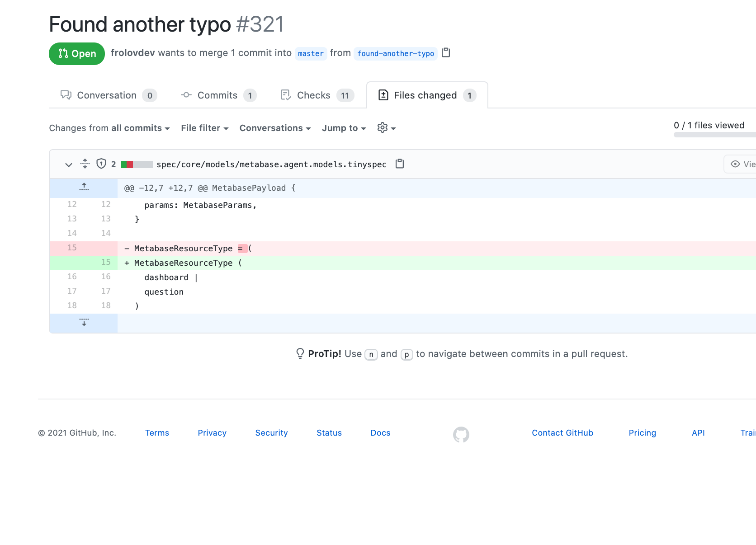Click the PR title 'Found another typo'

[x=140, y=24]
